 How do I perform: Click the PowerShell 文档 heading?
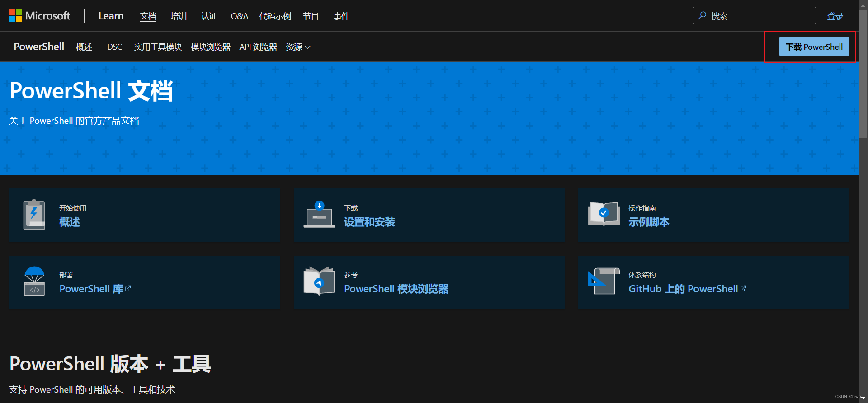pos(91,91)
